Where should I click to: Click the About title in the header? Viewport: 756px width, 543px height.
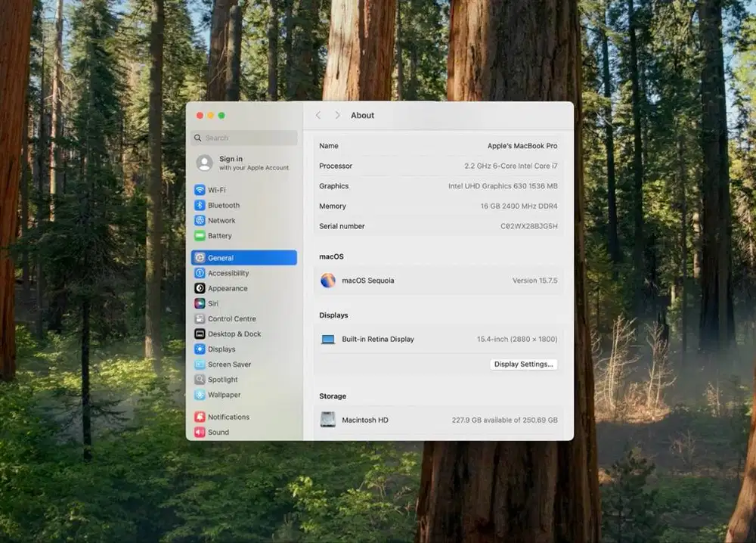tap(363, 115)
